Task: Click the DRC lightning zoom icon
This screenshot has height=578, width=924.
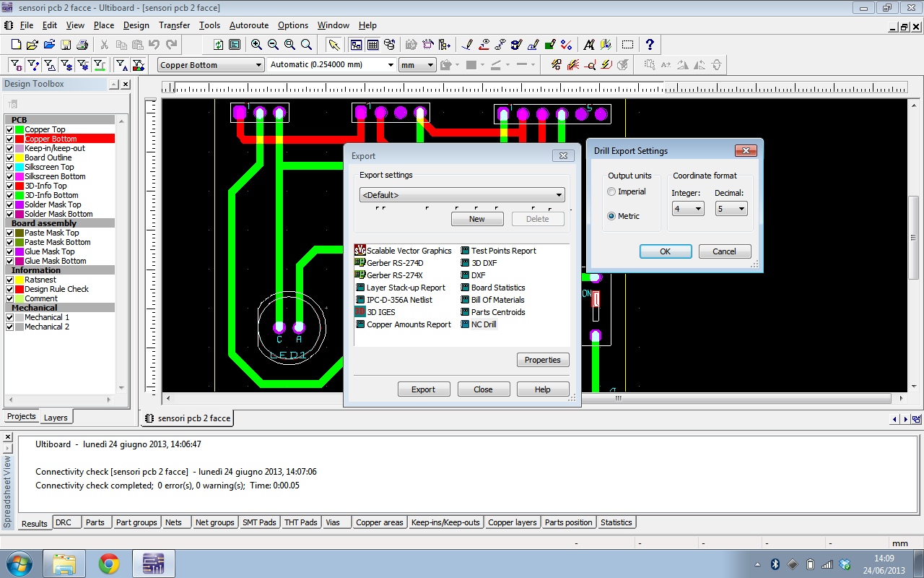Action: (x=590, y=64)
